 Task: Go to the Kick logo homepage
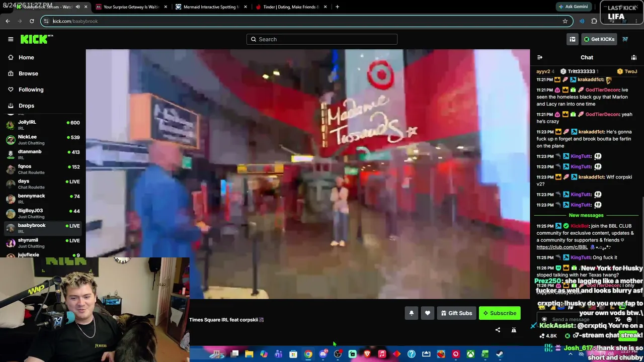[36, 39]
